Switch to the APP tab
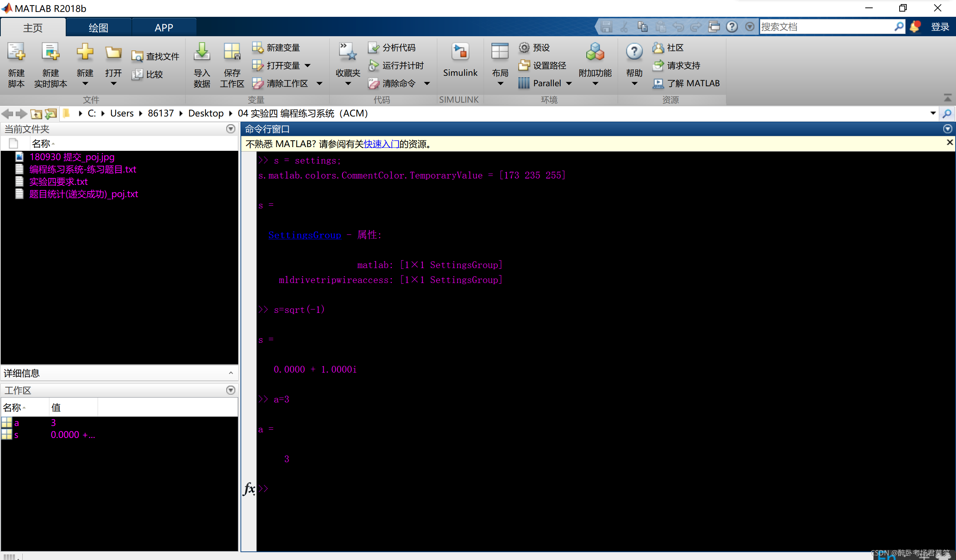Viewport: 956px width, 560px height. click(x=164, y=28)
